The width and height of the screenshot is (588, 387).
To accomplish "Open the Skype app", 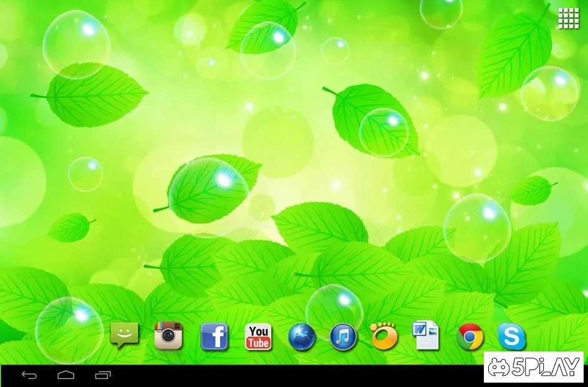I will (x=511, y=337).
